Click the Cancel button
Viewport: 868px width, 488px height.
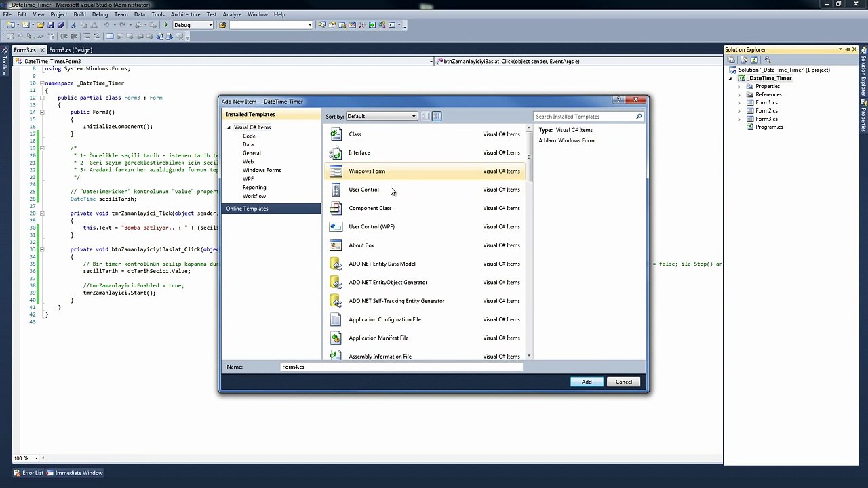pyautogui.click(x=624, y=382)
